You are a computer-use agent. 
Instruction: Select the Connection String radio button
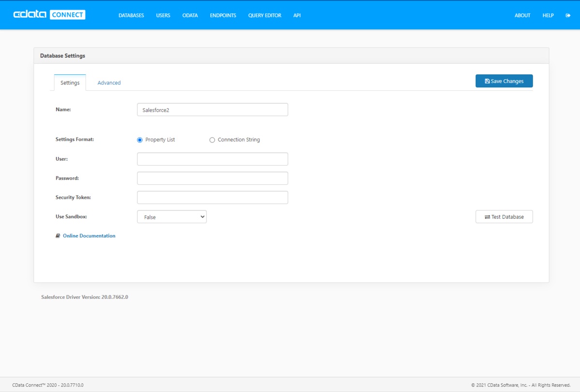(x=212, y=140)
